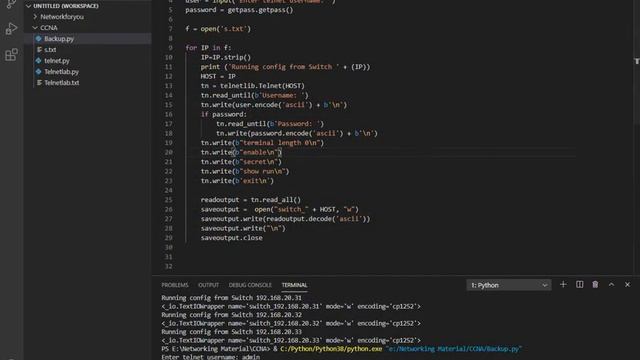Screen dimensions: 640x360
Task: Expand the Networkforyou folder
Action: tap(35, 17)
